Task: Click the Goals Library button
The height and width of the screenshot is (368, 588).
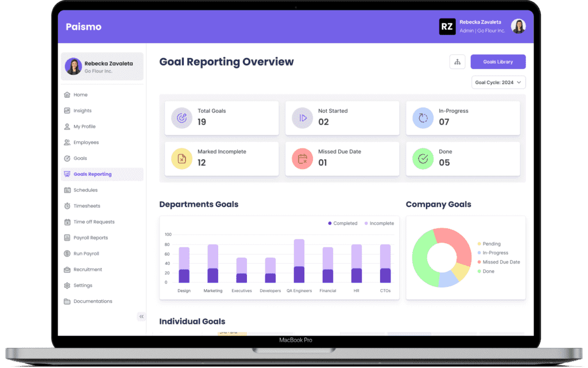Action: [x=498, y=62]
